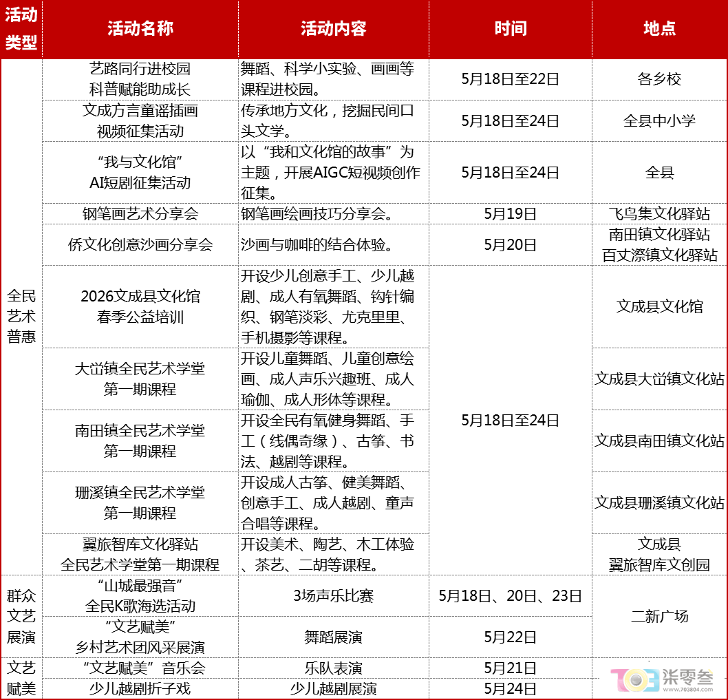This screenshot has height=700, width=728.
Task: Select the 5月18日至22日 time cell
Action: tap(511, 79)
